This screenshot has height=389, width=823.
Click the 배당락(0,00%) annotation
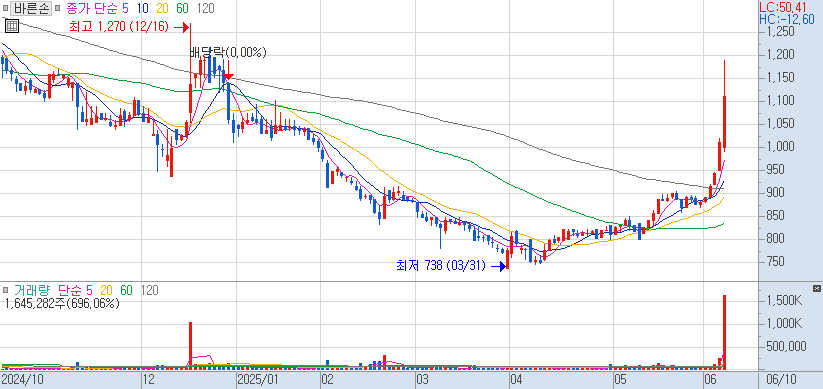[228, 52]
